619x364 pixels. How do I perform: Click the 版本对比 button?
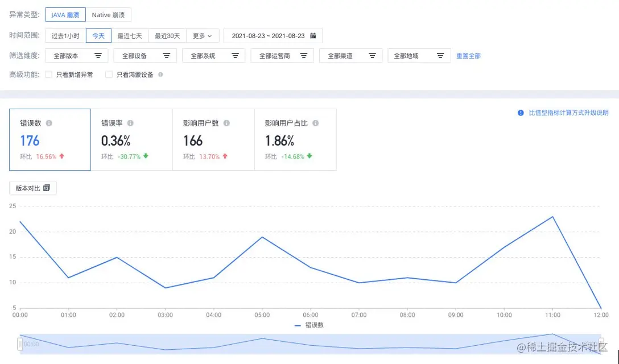pos(33,188)
